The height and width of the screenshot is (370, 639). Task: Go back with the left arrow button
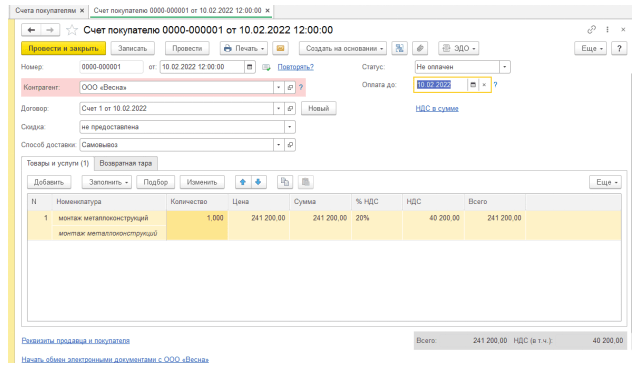click(x=31, y=30)
